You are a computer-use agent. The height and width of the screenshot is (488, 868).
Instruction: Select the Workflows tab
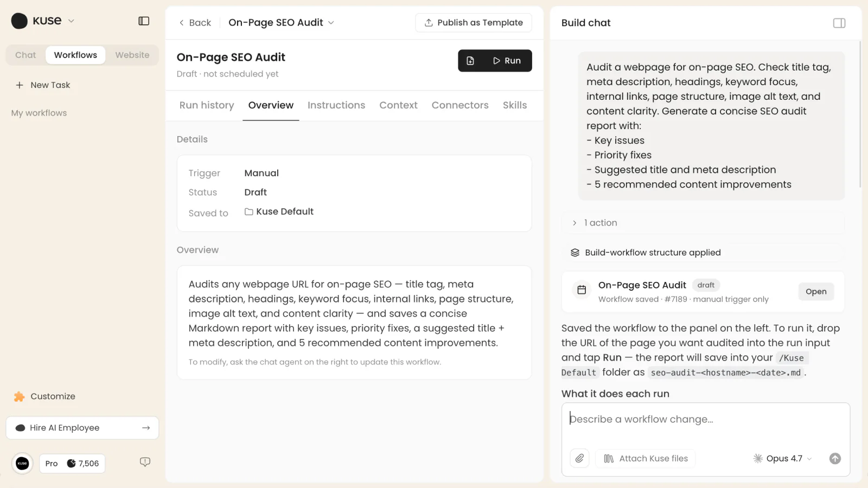click(75, 55)
